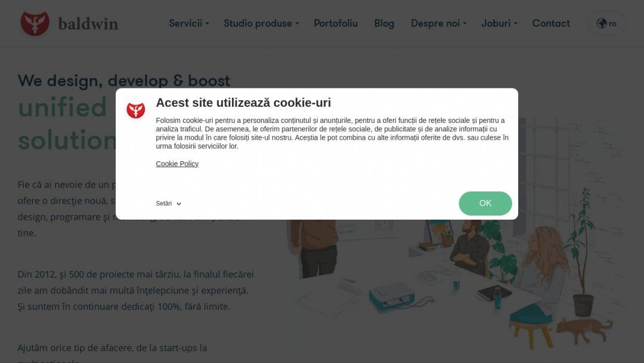Image resolution: width=644 pixels, height=363 pixels.
Task: Click the We design, develop & boost headline
Action: pyautogui.click(x=123, y=81)
